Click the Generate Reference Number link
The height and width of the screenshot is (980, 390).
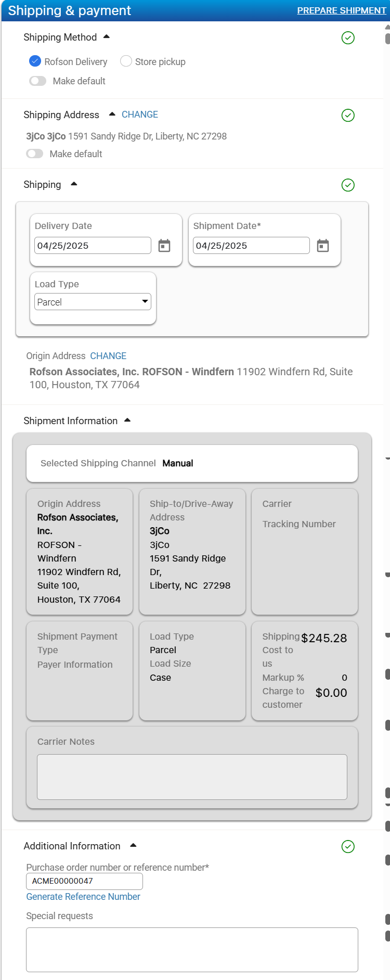[83, 897]
